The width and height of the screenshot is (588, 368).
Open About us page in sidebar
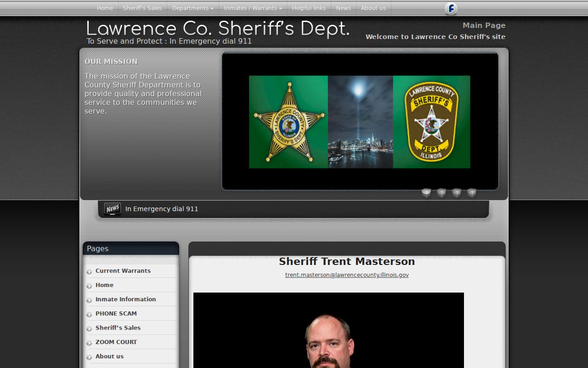(109, 356)
